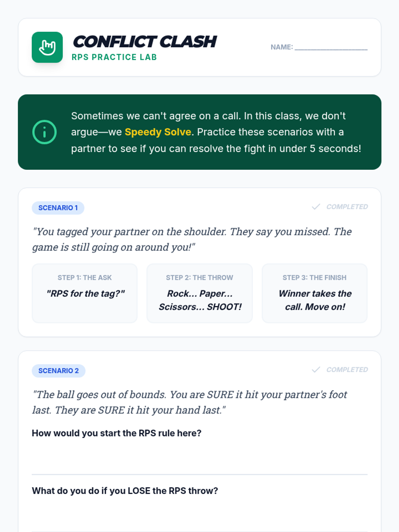Open the Step 3: The Finish card
399x532 pixels.
click(315, 293)
